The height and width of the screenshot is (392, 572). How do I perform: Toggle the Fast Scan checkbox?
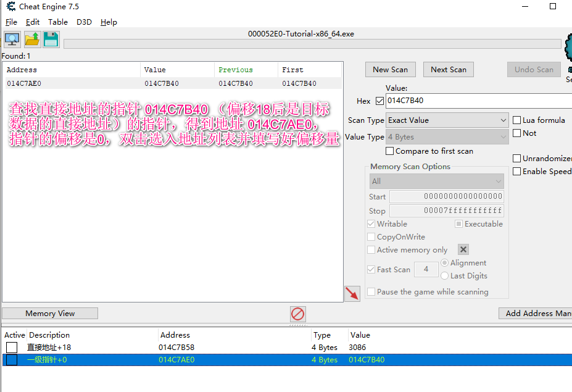click(x=371, y=269)
